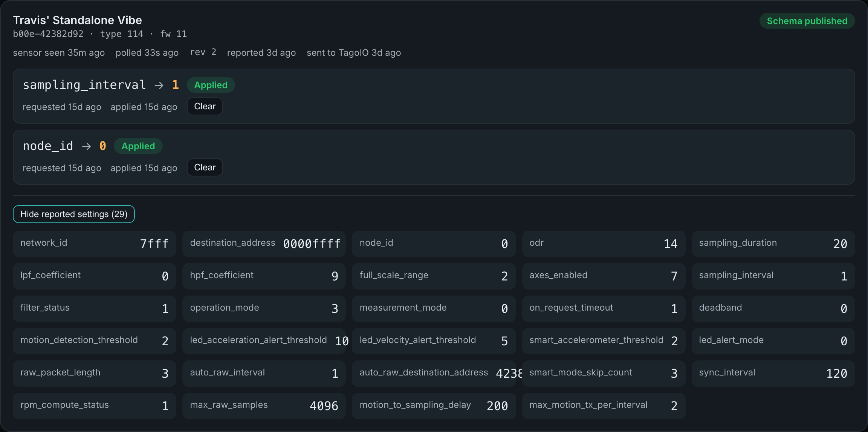868x432 pixels.
Task: Select the operation_mode 3 tile
Action: (x=264, y=308)
